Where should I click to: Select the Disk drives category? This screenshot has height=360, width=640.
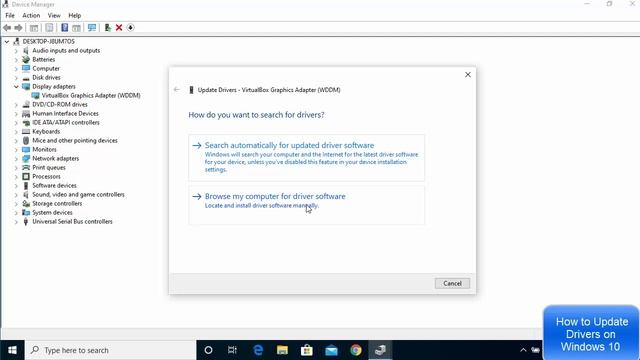click(x=46, y=78)
